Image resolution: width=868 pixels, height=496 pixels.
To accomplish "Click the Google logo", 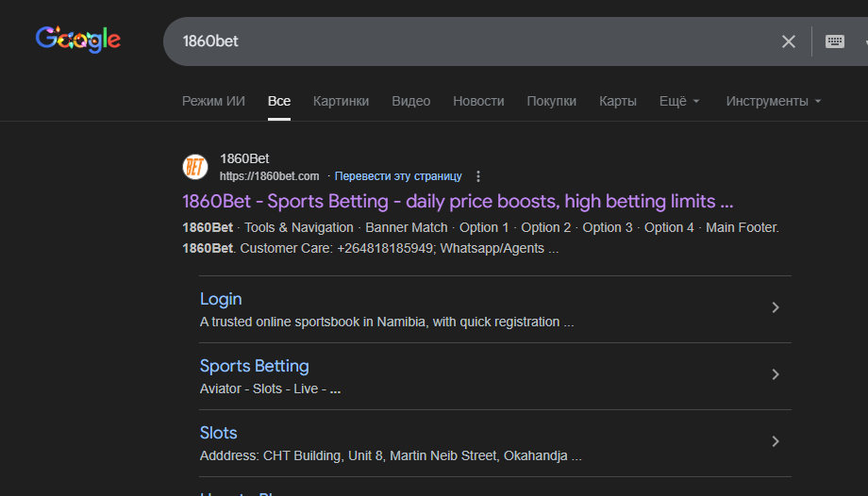I will pyautogui.click(x=78, y=40).
